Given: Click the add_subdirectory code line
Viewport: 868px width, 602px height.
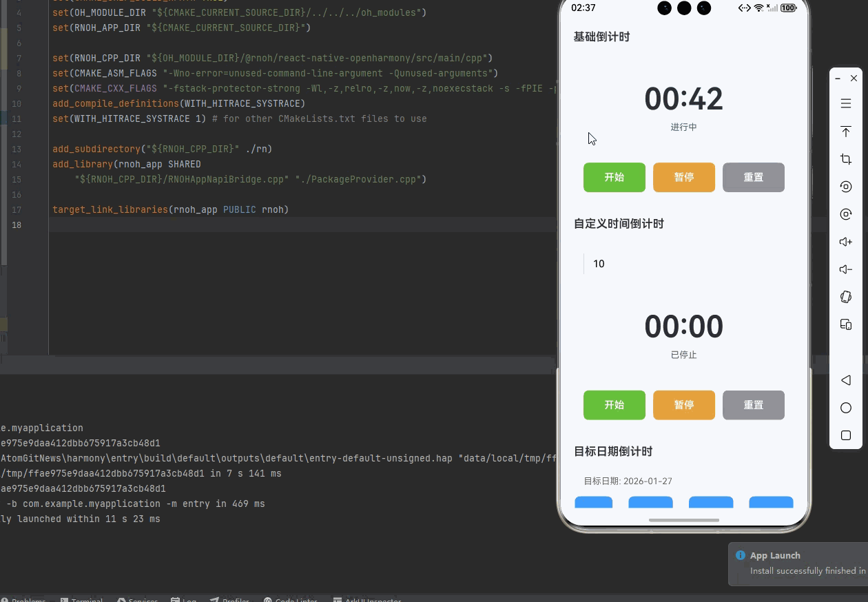Looking at the screenshot, I should tap(162, 149).
